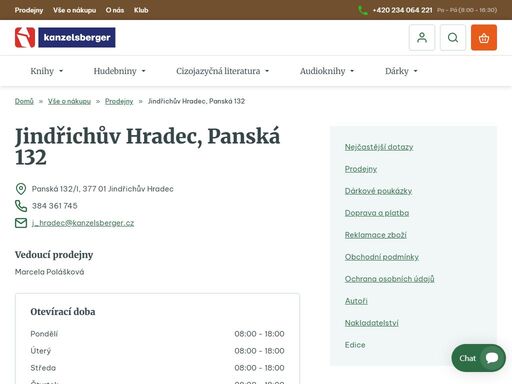The image size is (512, 384).
Task: Click the green phone icon in top bar
Action: click(x=363, y=10)
